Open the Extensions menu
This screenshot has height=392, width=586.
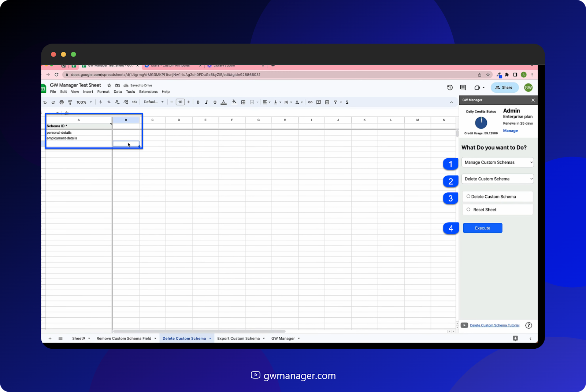(148, 92)
